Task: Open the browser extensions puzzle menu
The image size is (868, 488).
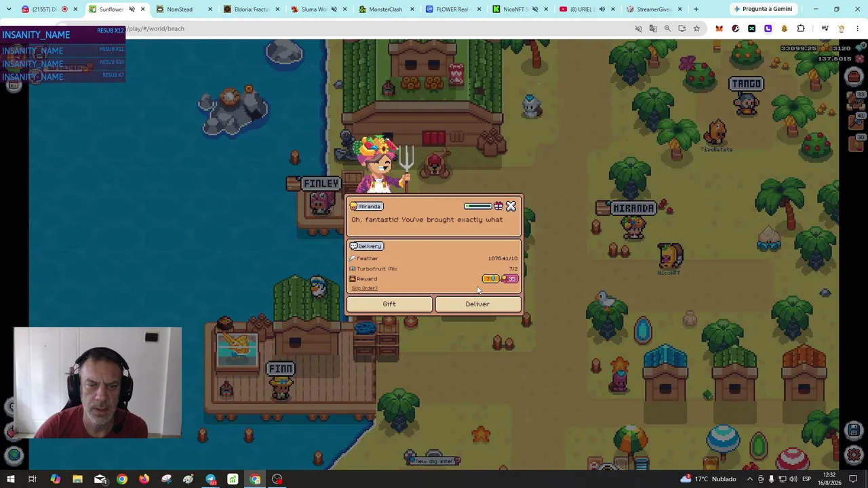Action: [801, 28]
